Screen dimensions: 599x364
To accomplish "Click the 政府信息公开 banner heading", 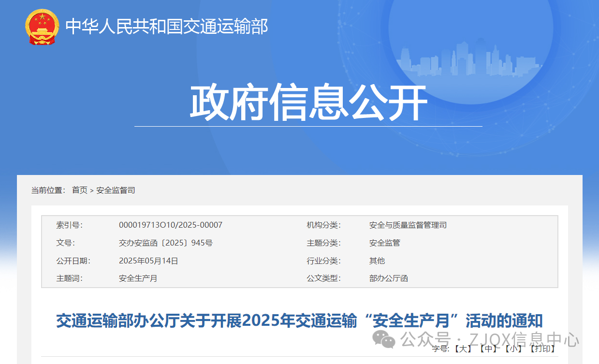I will 308,103.
